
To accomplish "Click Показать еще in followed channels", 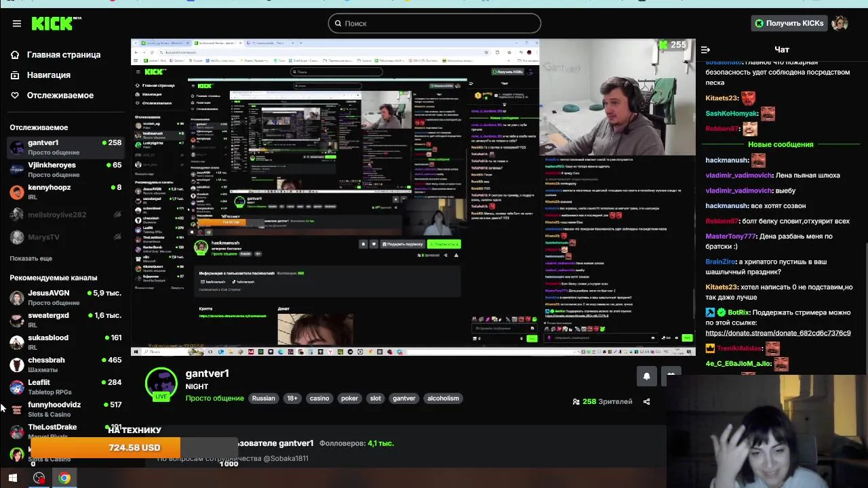I will 31,258.
